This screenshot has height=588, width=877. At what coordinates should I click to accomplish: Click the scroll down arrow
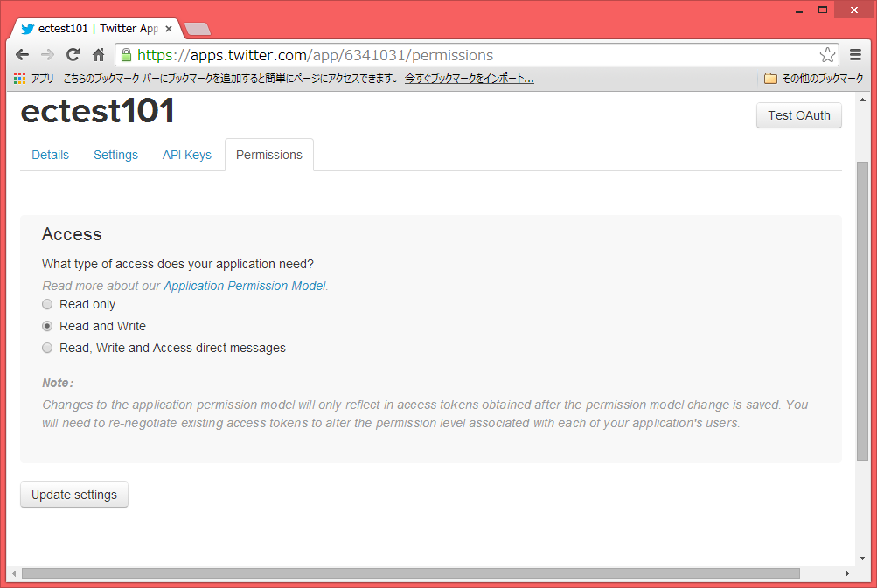click(x=862, y=557)
